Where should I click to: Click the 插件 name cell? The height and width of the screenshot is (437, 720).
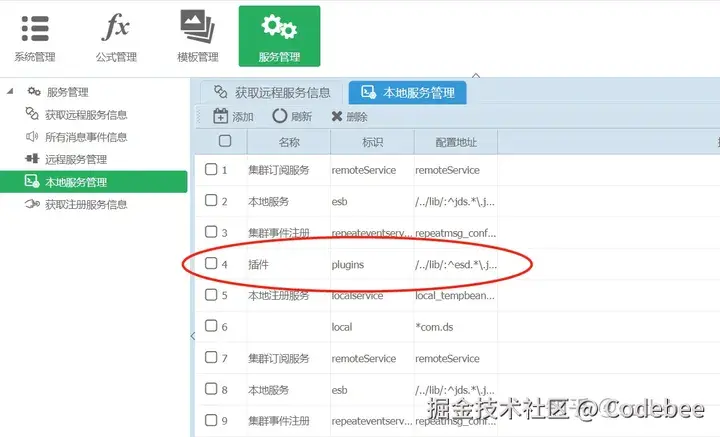point(288,264)
